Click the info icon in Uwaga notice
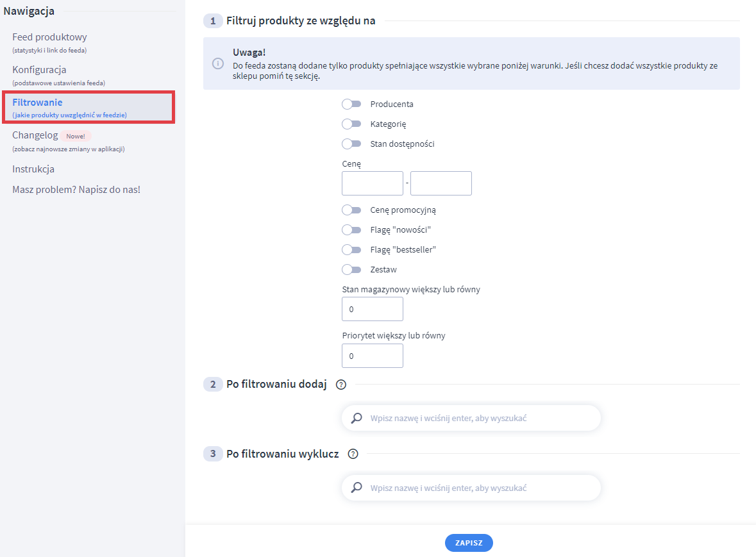Screen dimensions: 756x557 [x=218, y=63]
